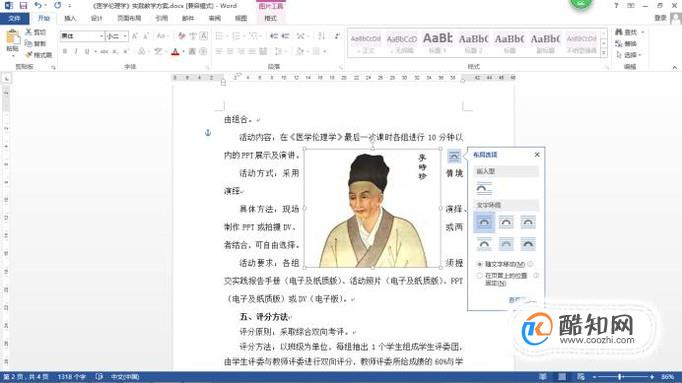Sort the selected paragraphs
The image size is (682, 383).
[321, 36]
